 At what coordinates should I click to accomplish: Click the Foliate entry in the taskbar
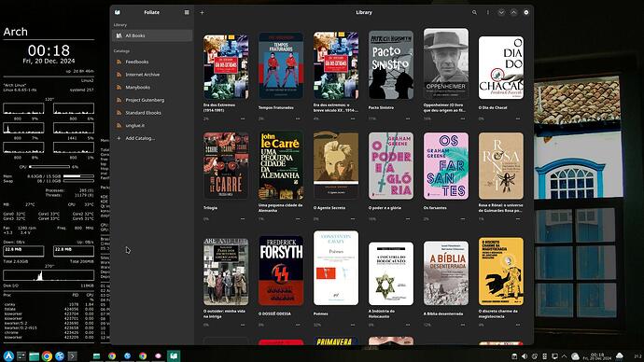174,355
